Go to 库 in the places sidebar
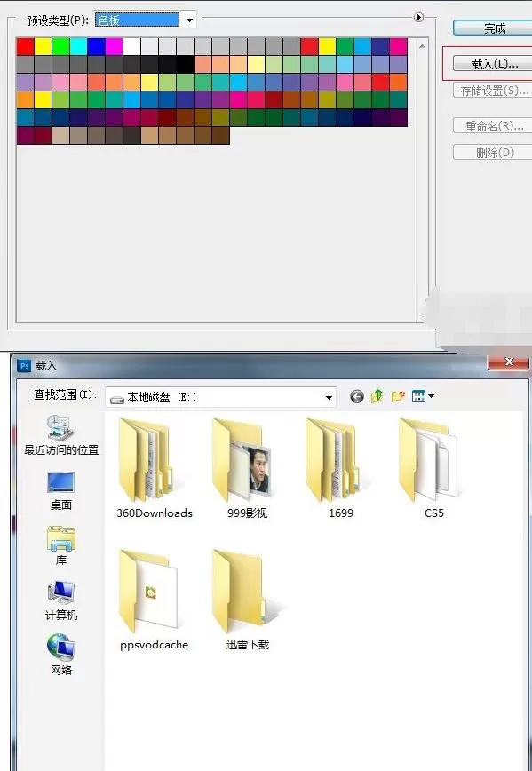 [61, 545]
